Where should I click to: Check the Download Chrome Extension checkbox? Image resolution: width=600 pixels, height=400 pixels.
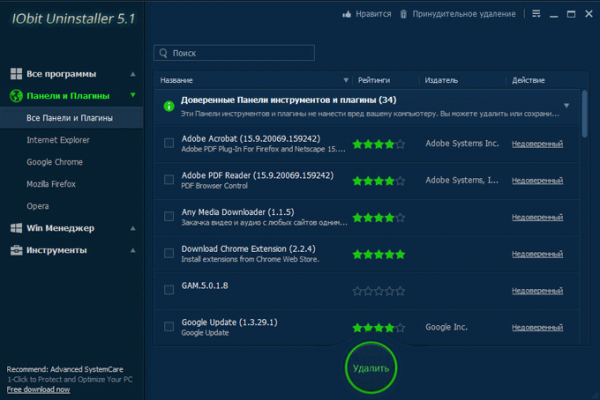pyautogui.click(x=169, y=253)
